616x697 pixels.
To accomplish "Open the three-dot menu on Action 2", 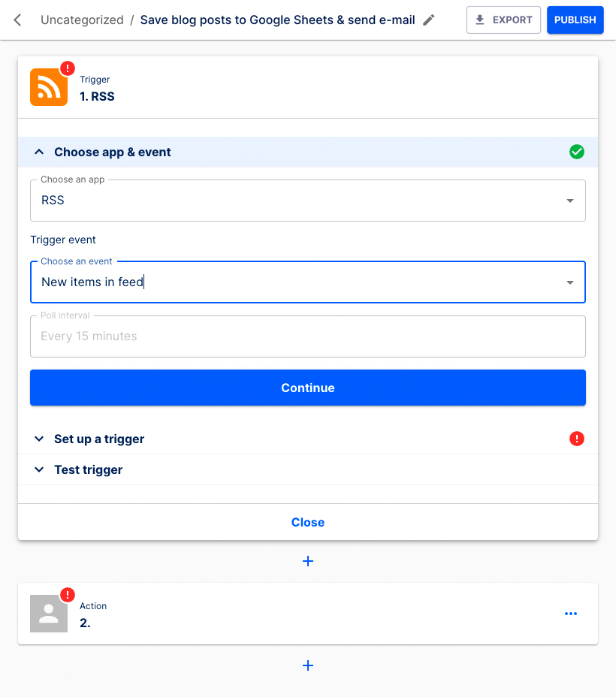I will [571, 614].
